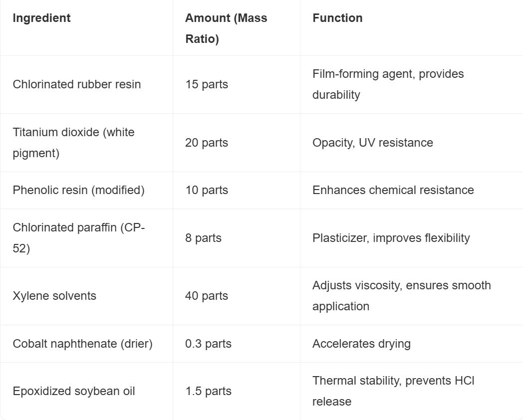Click Enhances chemical resistance text
The height and width of the screenshot is (420, 523).
point(393,190)
